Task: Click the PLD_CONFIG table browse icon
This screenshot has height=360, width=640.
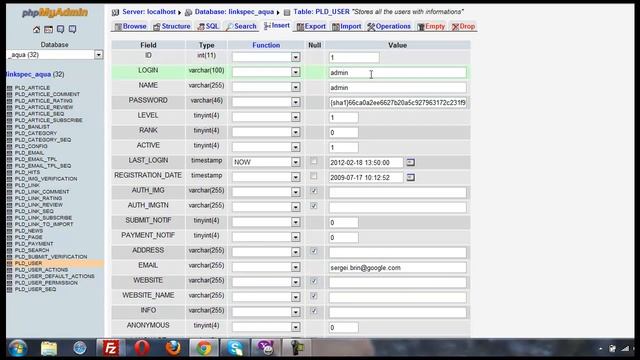Action: pyautogui.click(x=9, y=146)
